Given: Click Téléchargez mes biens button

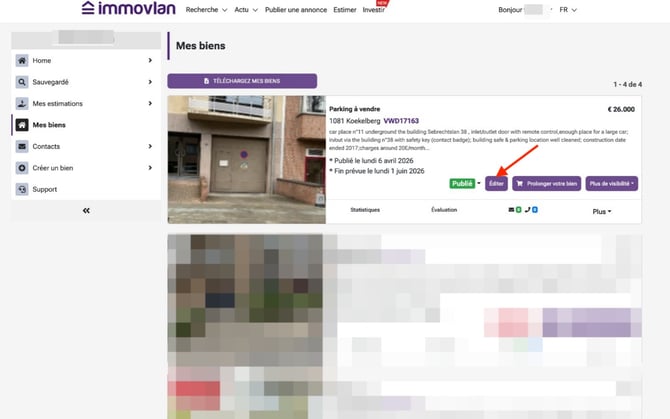Looking at the screenshot, I should 242,81.
